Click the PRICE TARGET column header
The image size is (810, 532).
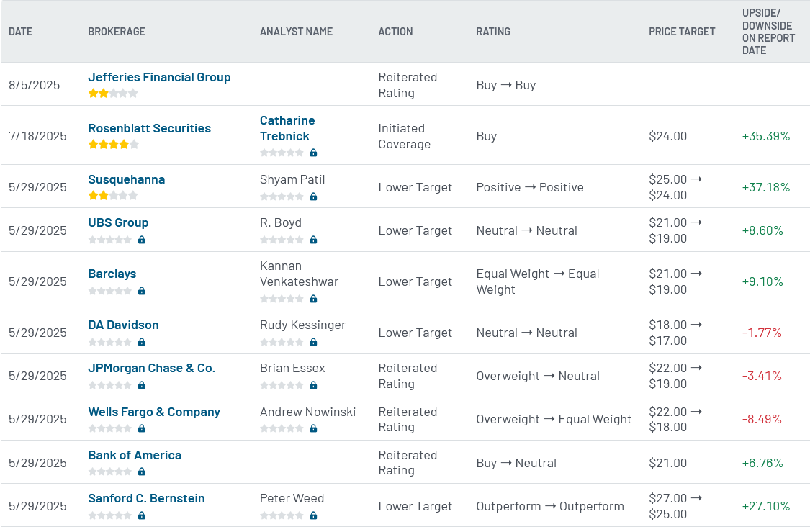point(682,32)
